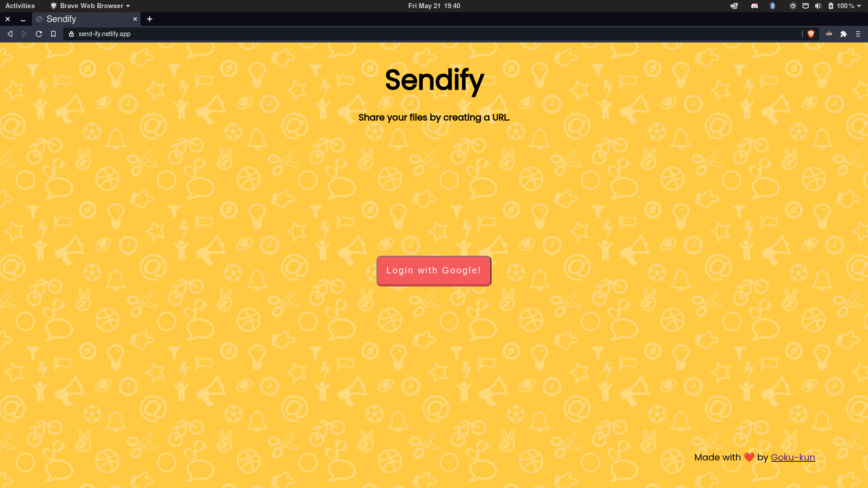Click the Brave extensions icon

point(844,34)
